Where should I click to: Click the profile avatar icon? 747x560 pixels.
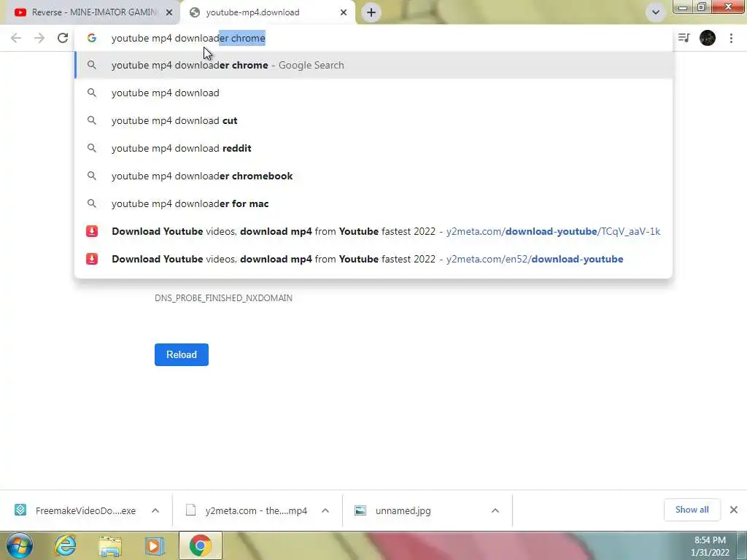tap(708, 38)
